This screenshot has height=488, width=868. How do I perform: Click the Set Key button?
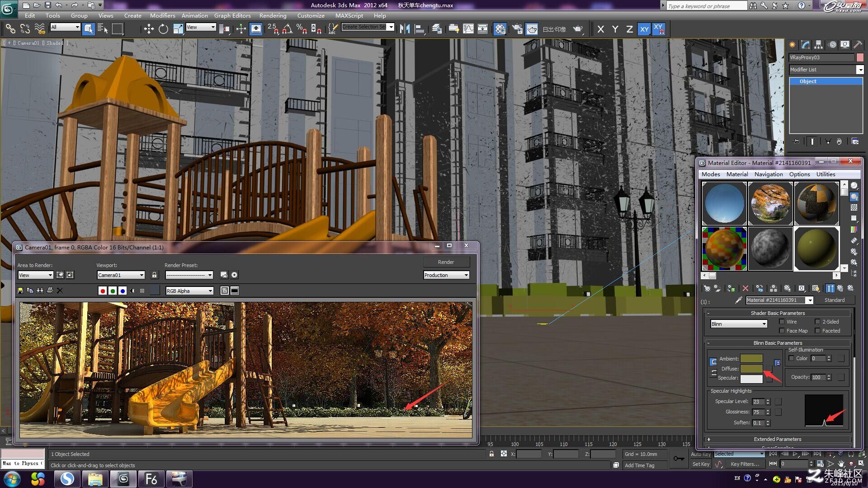tap(701, 464)
